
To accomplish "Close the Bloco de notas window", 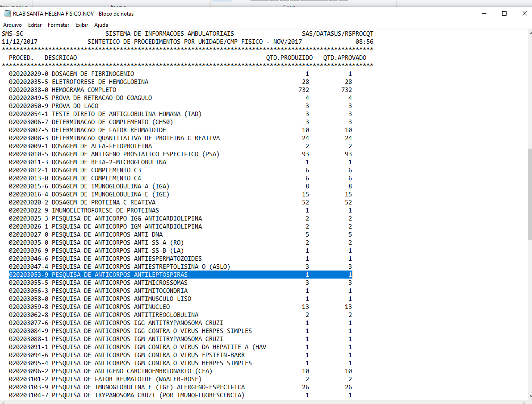I will pyautogui.click(x=524, y=13).
